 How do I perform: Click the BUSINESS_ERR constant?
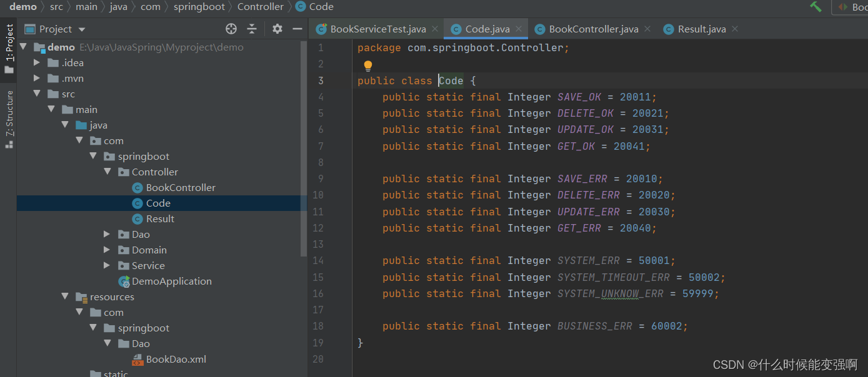click(595, 326)
